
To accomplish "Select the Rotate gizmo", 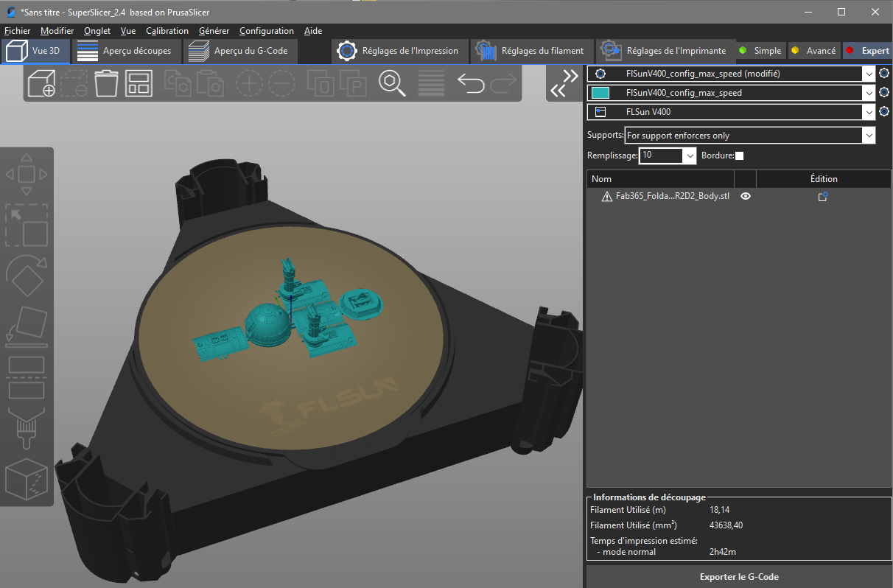I will [27, 276].
